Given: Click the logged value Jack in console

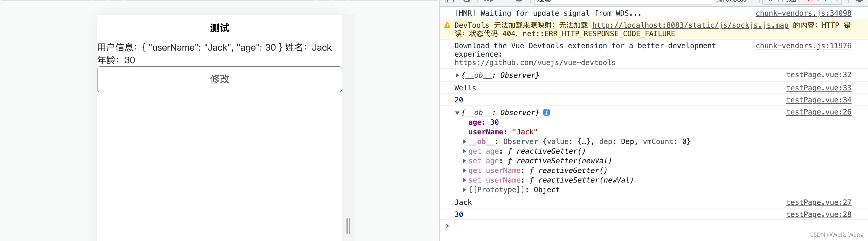Looking at the screenshot, I should pos(463,202).
